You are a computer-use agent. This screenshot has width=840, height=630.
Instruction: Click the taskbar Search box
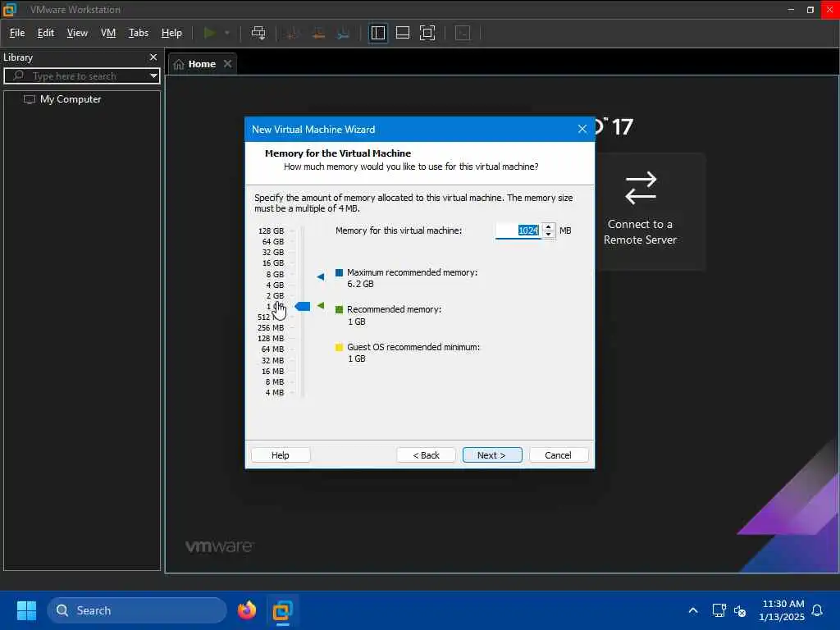[137, 610]
